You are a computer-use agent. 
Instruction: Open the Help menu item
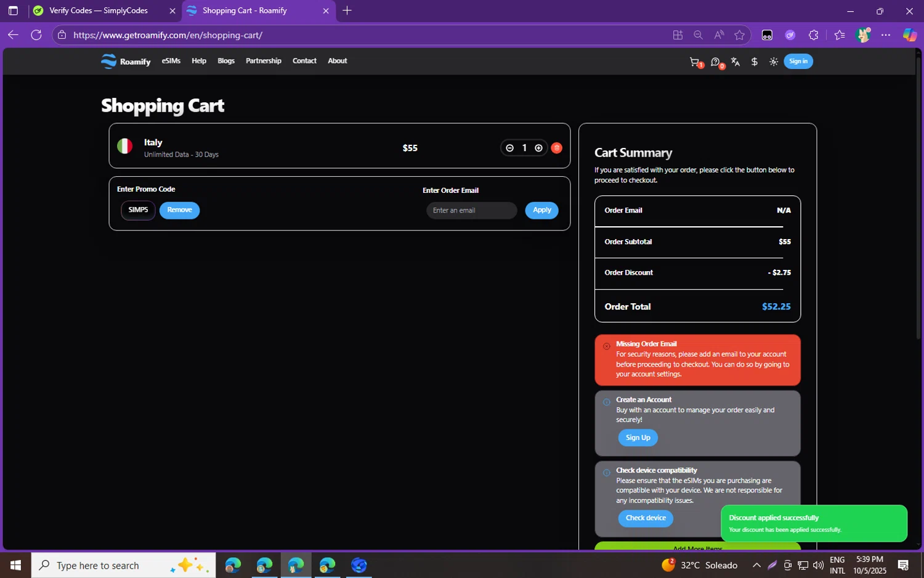click(x=199, y=61)
